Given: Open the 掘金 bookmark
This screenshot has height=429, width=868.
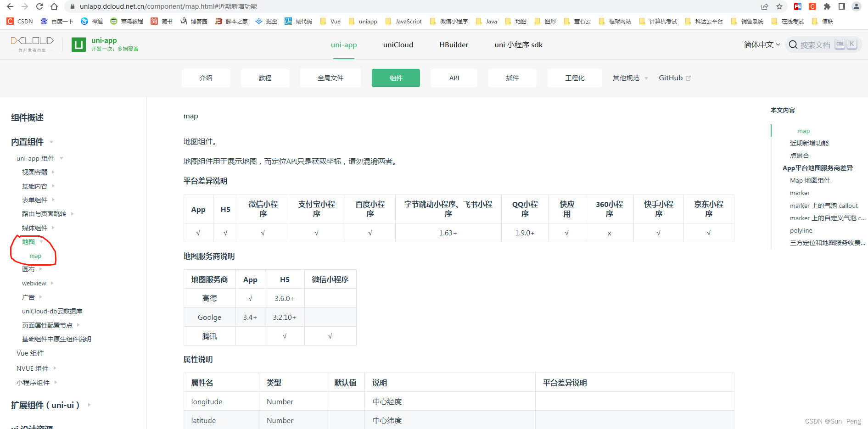Looking at the screenshot, I should click(266, 21).
